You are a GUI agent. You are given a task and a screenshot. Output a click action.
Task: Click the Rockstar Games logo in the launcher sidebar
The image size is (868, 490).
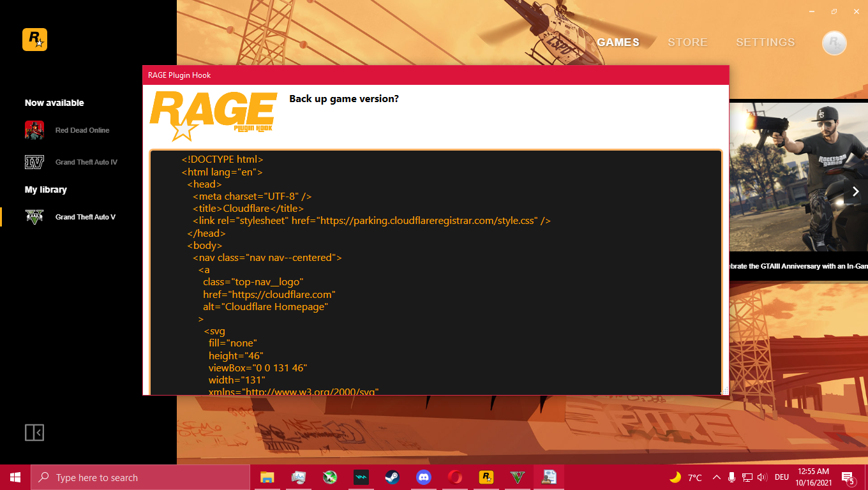click(x=34, y=40)
